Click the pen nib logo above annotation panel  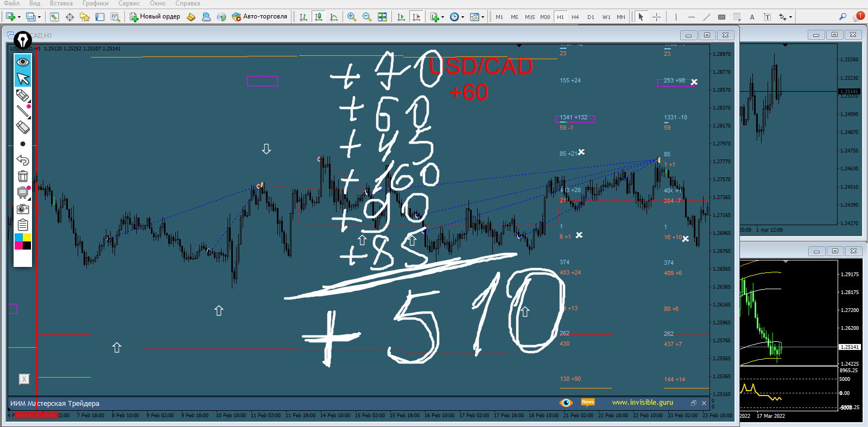pyautogui.click(x=23, y=40)
